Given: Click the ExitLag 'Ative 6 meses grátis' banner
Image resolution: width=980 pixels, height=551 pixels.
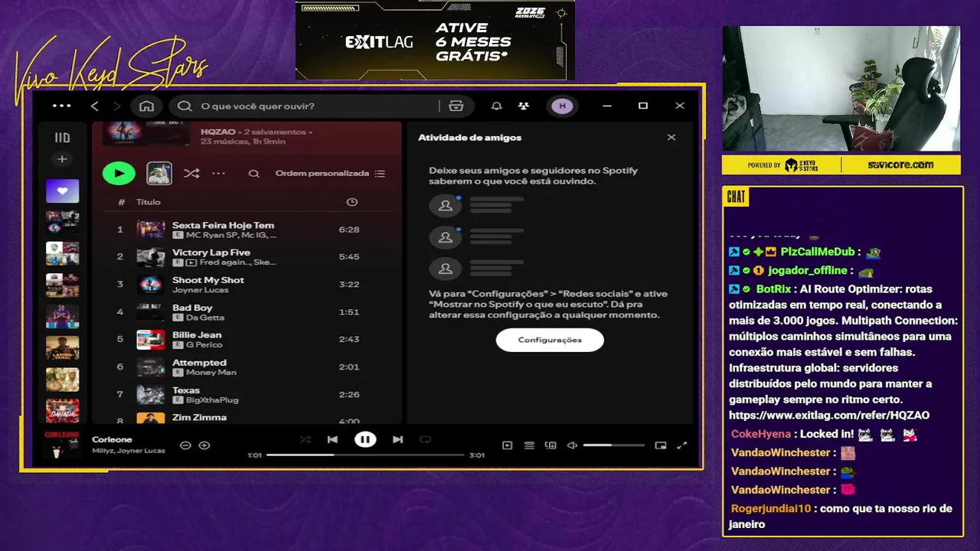Looking at the screenshot, I should 435,40.
